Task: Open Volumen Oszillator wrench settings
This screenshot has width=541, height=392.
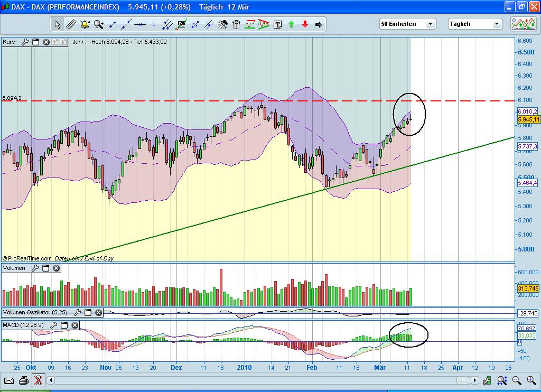Action: pos(77,312)
